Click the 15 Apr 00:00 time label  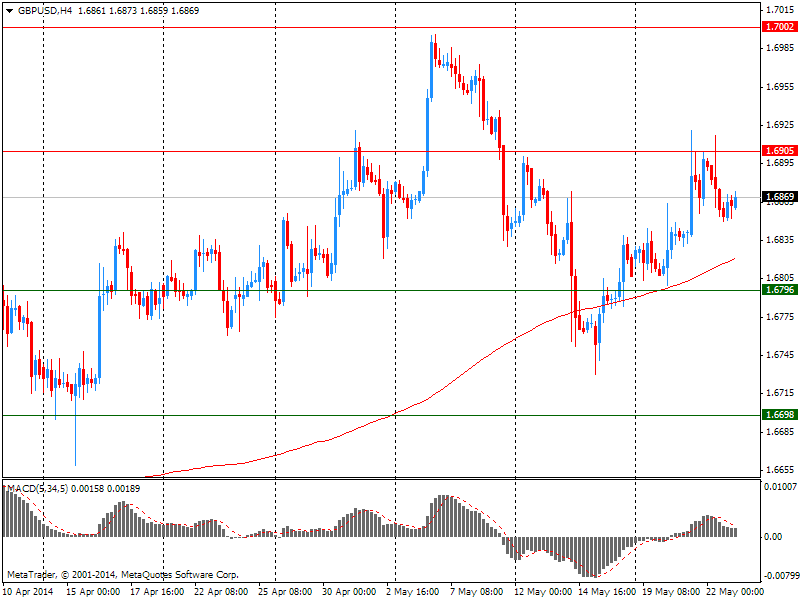point(93,592)
